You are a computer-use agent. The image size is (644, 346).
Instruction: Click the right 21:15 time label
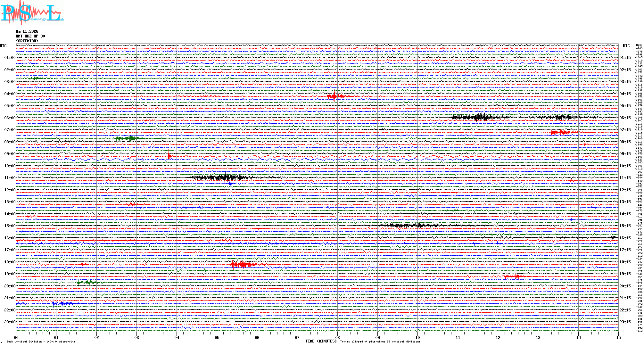[625, 298]
